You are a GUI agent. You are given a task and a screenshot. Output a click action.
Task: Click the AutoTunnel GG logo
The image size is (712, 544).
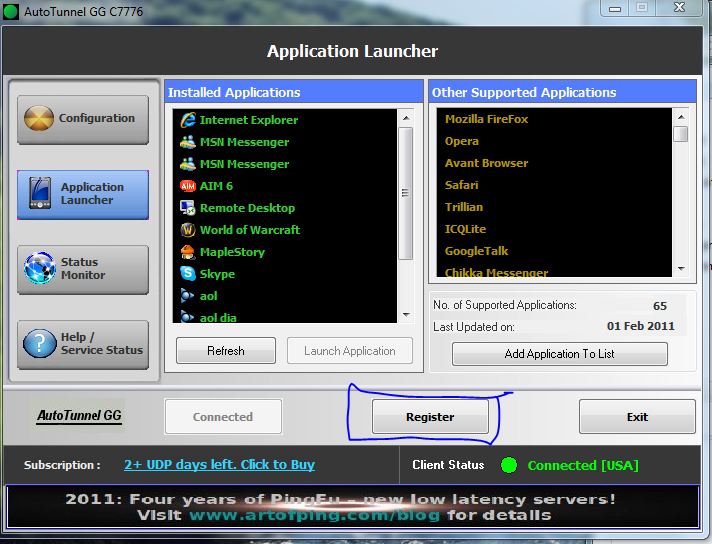[x=79, y=415]
